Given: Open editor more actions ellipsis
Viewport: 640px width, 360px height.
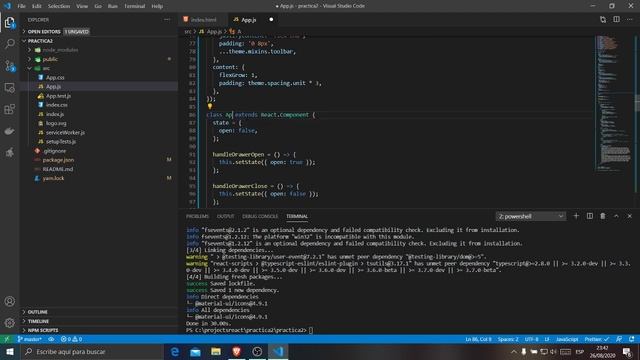Looking at the screenshot, I should click(x=630, y=20).
